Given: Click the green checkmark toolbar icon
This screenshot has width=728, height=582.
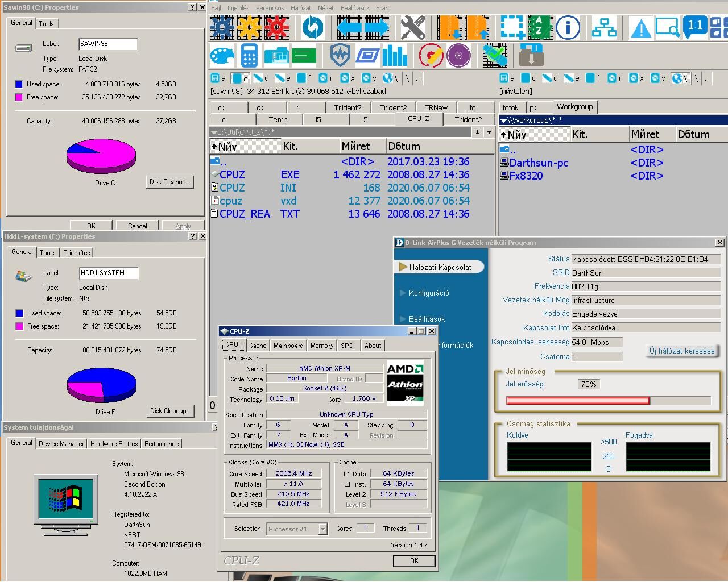Looking at the screenshot, I should click(x=495, y=56).
